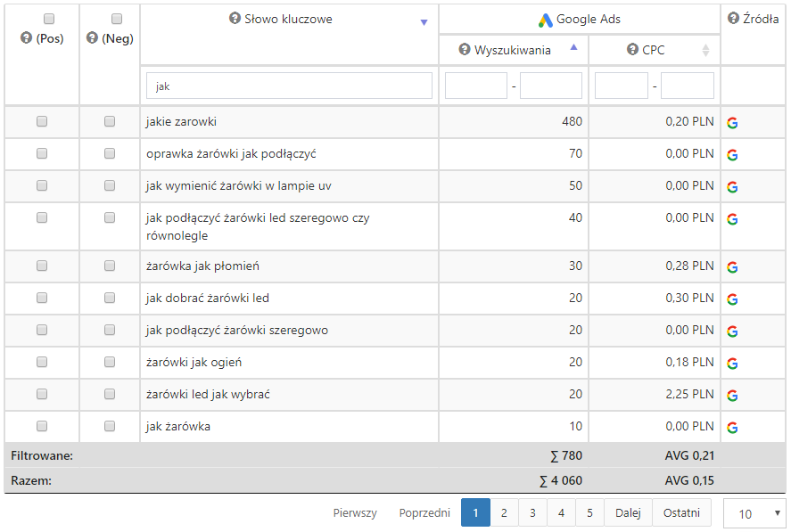Viewport: 791px width, 532px height.
Task: Click Google source icon for 'żarówki led jak wybrać'
Action: pos(732,396)
